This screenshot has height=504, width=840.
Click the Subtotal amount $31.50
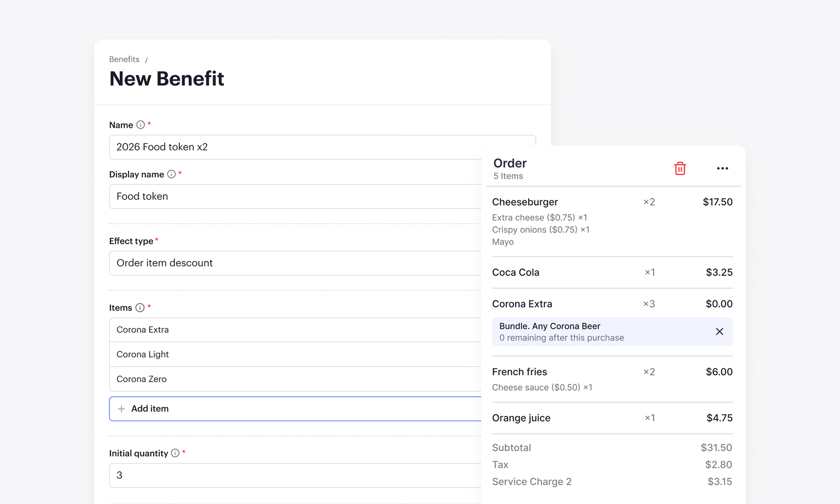point(716,448)
